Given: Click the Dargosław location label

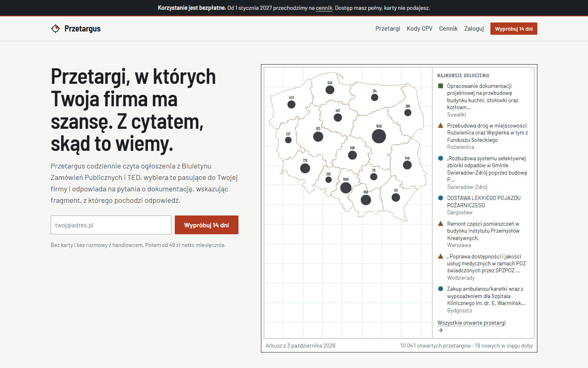Looking at the screenshot, I should point(460,212).
